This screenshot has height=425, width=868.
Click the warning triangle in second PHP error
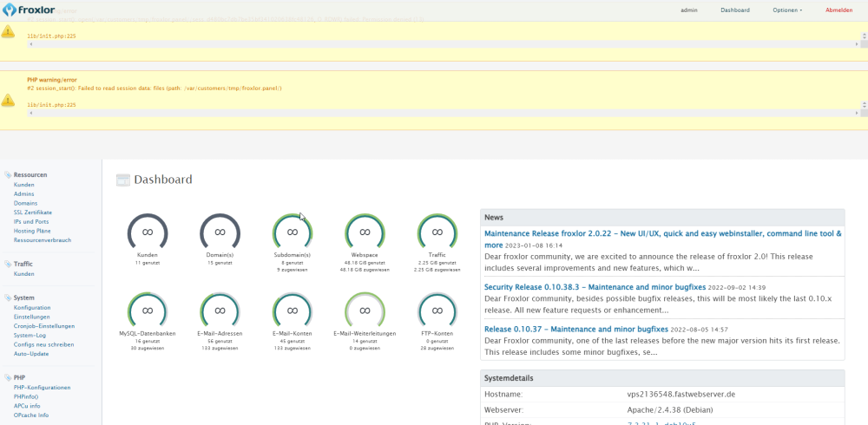coord(8,100)
